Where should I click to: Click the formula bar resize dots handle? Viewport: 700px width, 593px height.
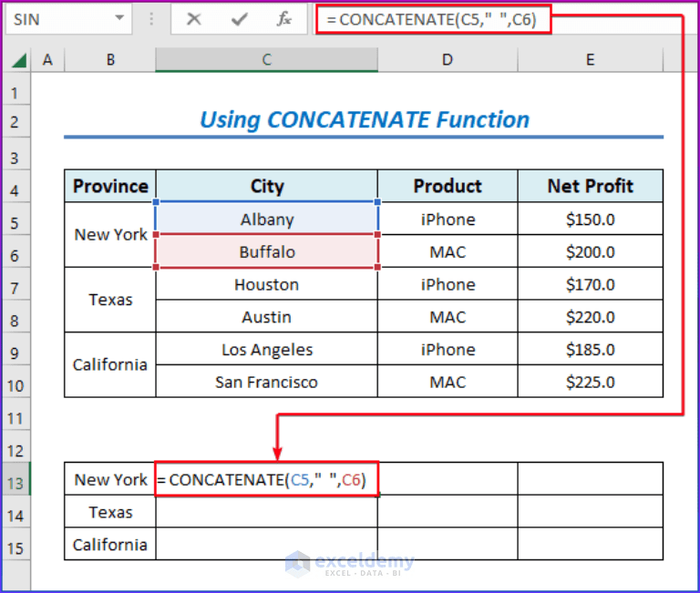coord(152,19)
